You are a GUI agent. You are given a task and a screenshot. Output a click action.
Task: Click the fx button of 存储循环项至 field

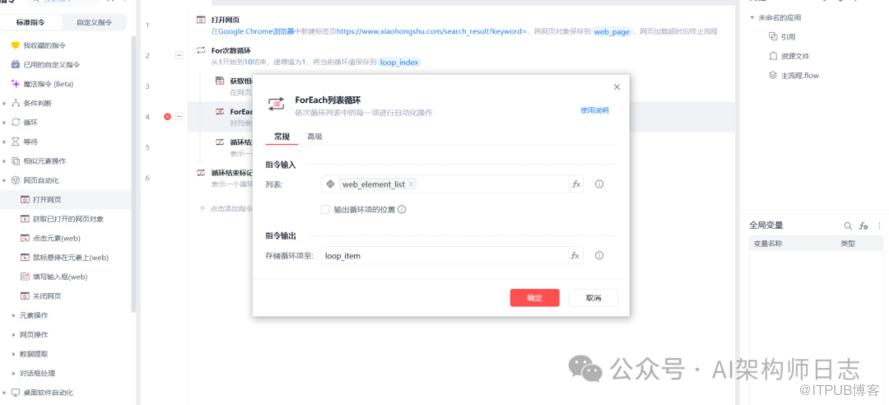575,255
